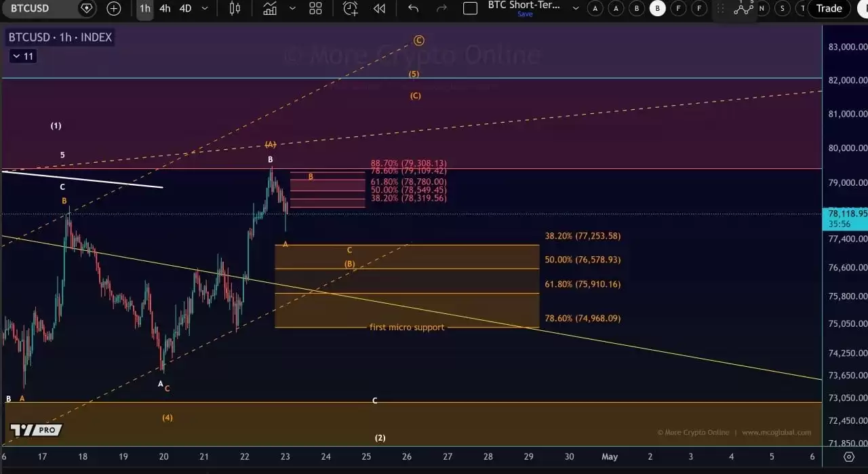Open the Indicators panel
This screenshot has height=474, width=868.
click(x=270, y=9)
